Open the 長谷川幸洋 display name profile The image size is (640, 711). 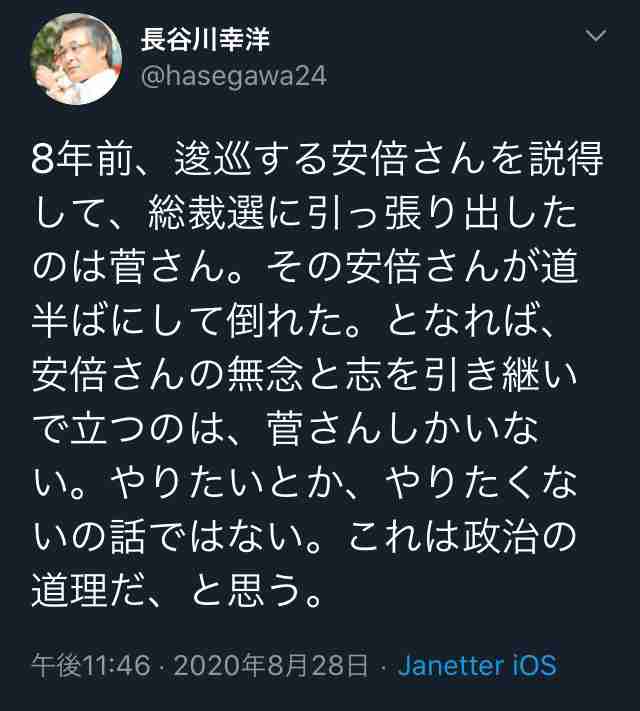(x=205, y=39)
